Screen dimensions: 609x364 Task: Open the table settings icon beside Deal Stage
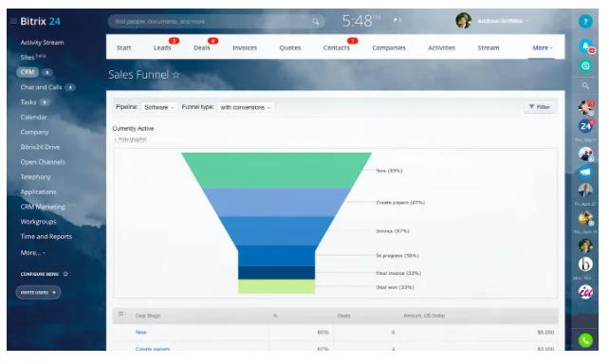[x=121, y=314]
